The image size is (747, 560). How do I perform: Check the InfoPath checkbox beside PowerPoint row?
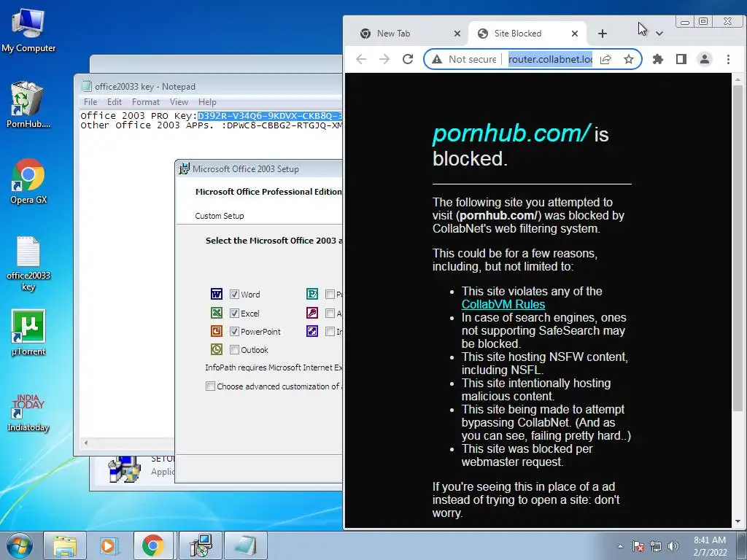pyautogui.click(x=330, y=332)
